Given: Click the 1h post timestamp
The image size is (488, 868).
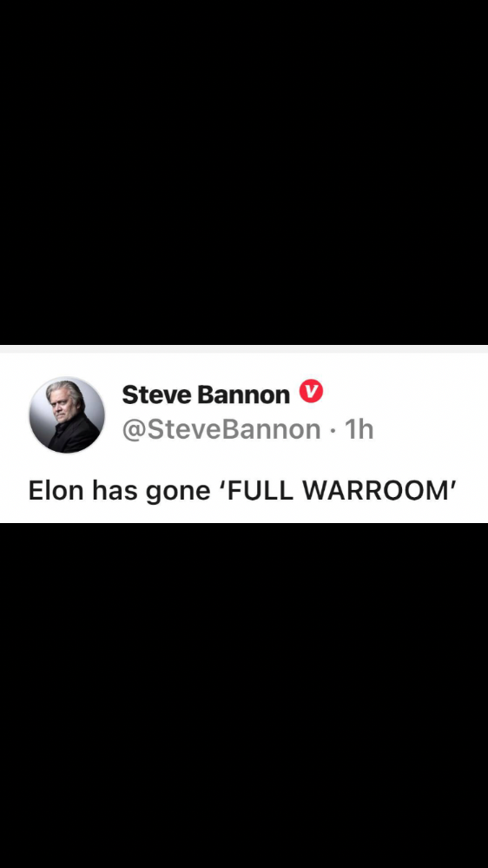Looking at the screenshot, I should tap(359, 429).
